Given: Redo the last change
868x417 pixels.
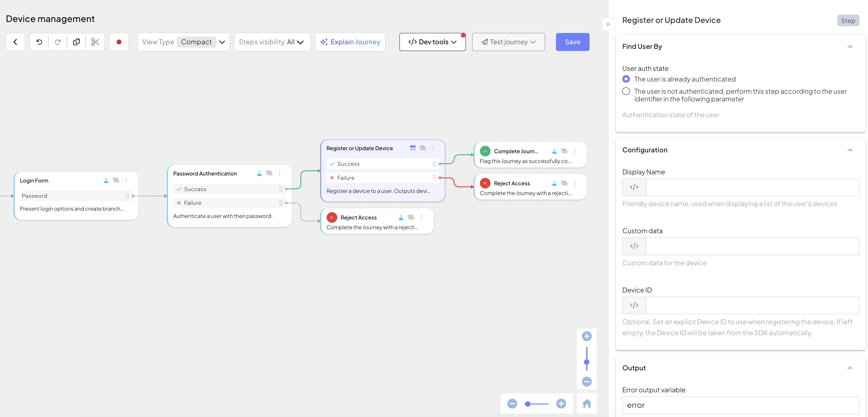Looking at the screenshot, I should (58, 42).
